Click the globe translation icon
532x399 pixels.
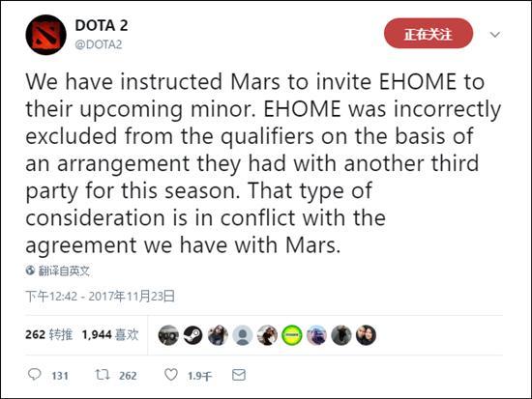tap(30, 271)
